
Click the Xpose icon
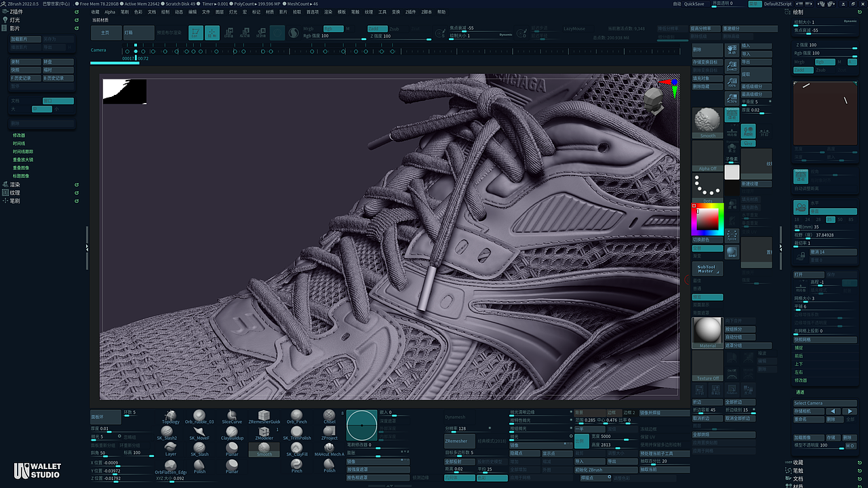click(x=732, y=235)
